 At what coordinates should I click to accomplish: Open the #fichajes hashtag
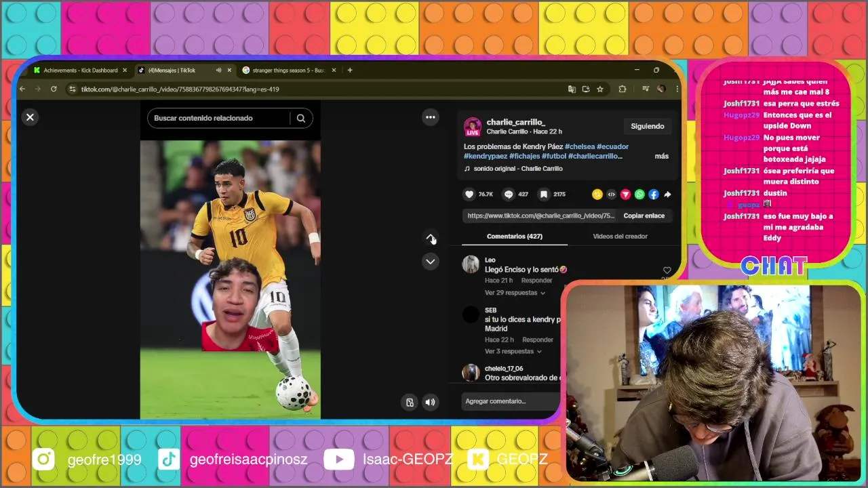(x=524, y=156)
